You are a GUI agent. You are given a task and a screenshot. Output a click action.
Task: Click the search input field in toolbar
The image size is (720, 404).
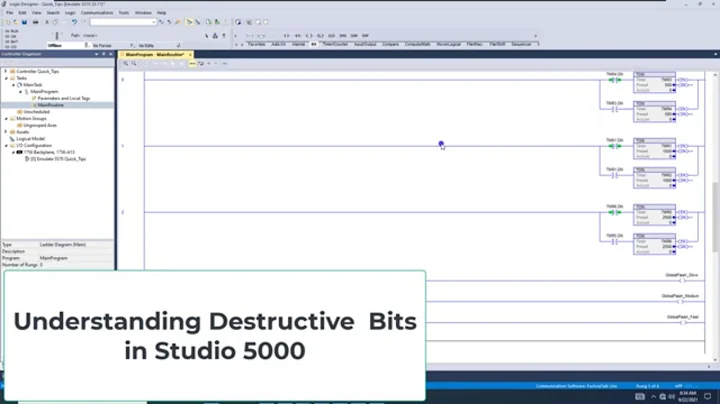pyautogui.click(x=120, y=22)
